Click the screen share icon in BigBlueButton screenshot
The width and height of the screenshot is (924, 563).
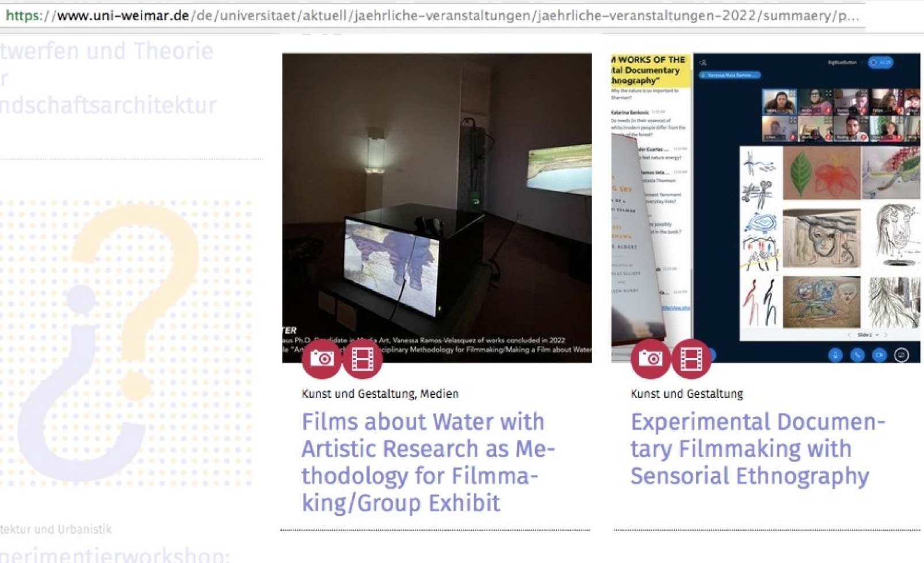902,355
